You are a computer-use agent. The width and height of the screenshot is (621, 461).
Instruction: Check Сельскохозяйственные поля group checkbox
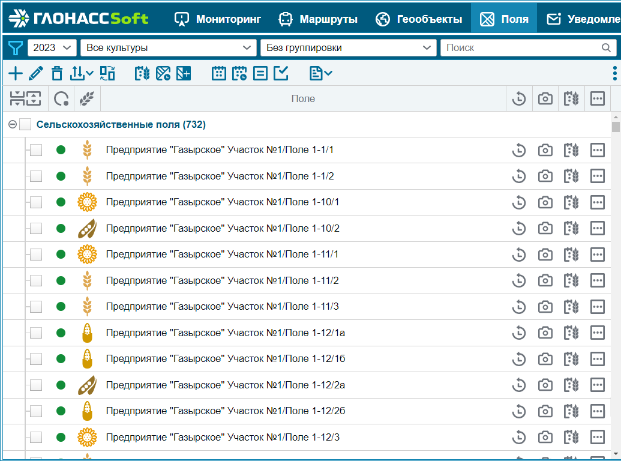coord(25,124)
